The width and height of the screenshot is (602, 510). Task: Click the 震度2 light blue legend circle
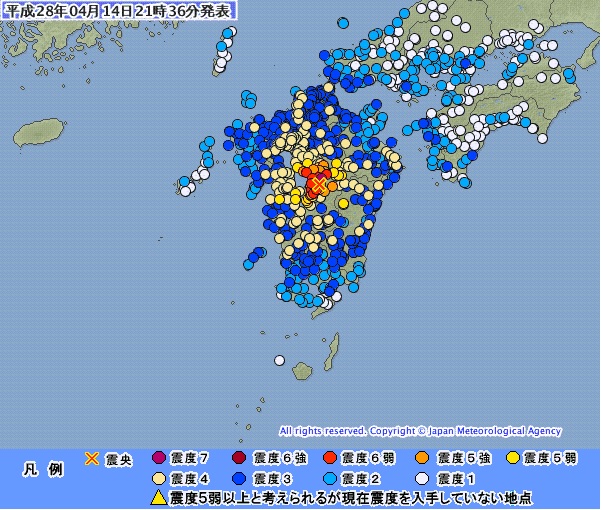point(330,479)
